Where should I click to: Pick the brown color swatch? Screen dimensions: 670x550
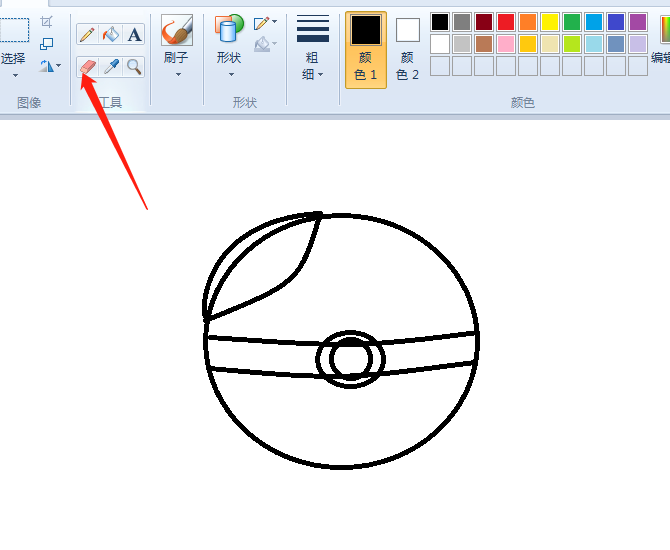(484, 44)
